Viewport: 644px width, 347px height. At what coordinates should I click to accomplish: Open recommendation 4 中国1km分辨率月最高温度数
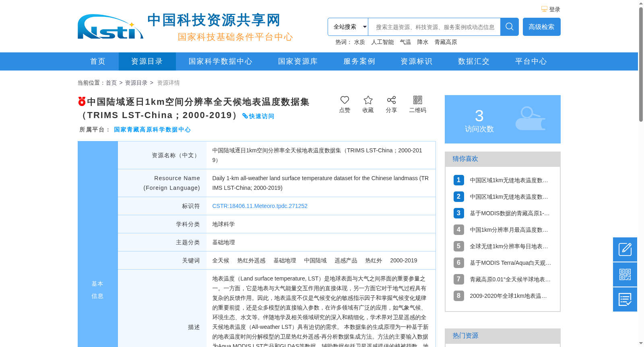coord(509,230)
